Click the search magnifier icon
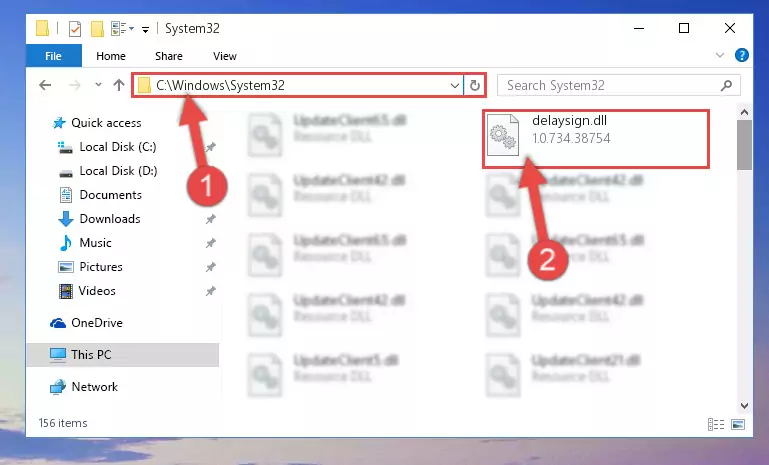769x465 pixels. pos(726,85)
